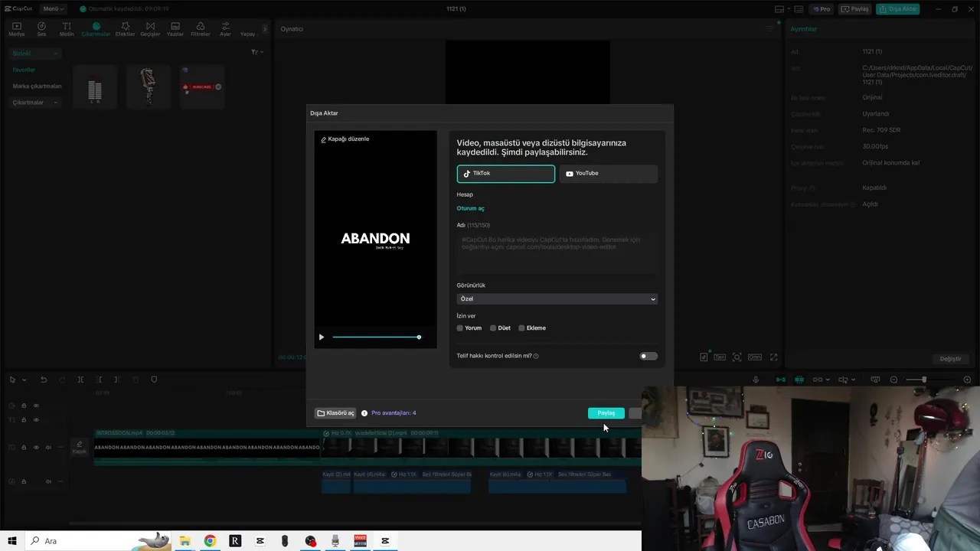980x551 pixels.
Task: Toggle fullscreen preview icon in player
Action: pos(774,357)
